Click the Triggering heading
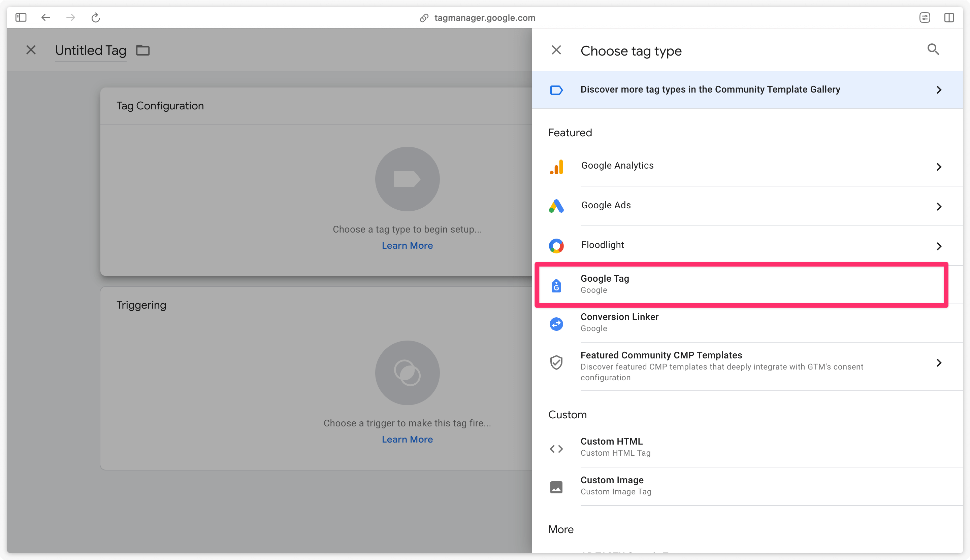This screenshot has height=560, width=970. coord(141,305)
